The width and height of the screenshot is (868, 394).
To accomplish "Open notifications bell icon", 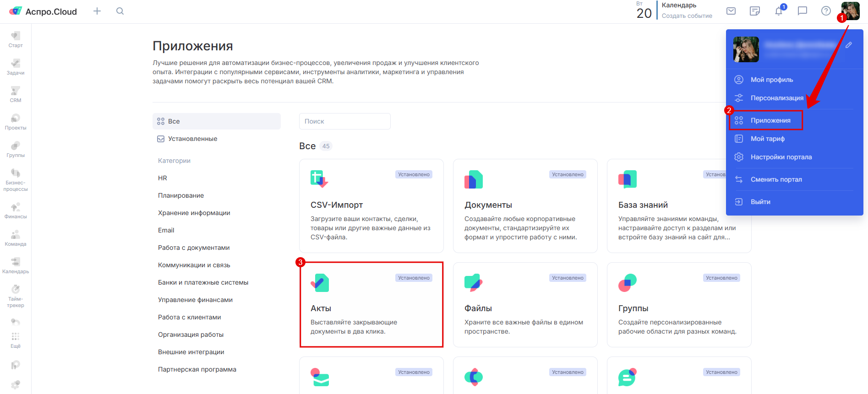I will tap(779, 11).
